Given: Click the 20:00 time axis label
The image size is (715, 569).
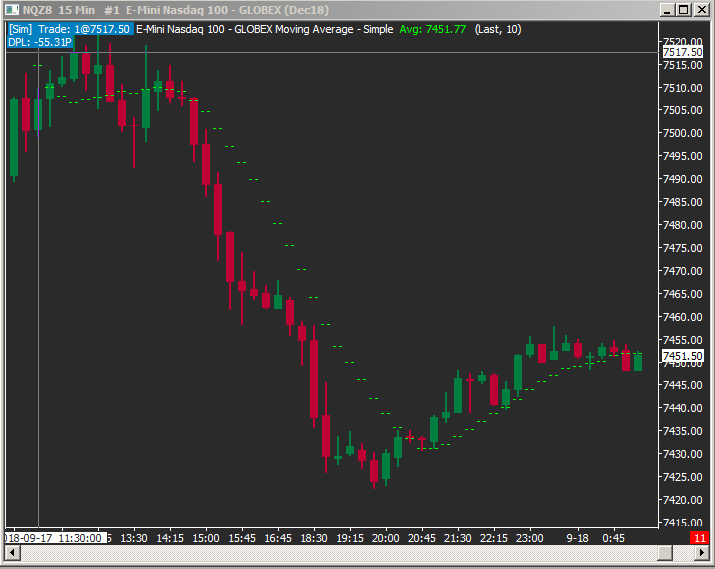Looking at the screenshot, I should 386,538.
